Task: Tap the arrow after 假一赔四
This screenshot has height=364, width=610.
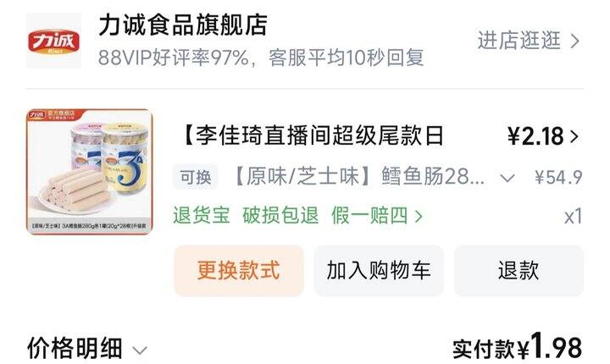Action: click(419, 216)
